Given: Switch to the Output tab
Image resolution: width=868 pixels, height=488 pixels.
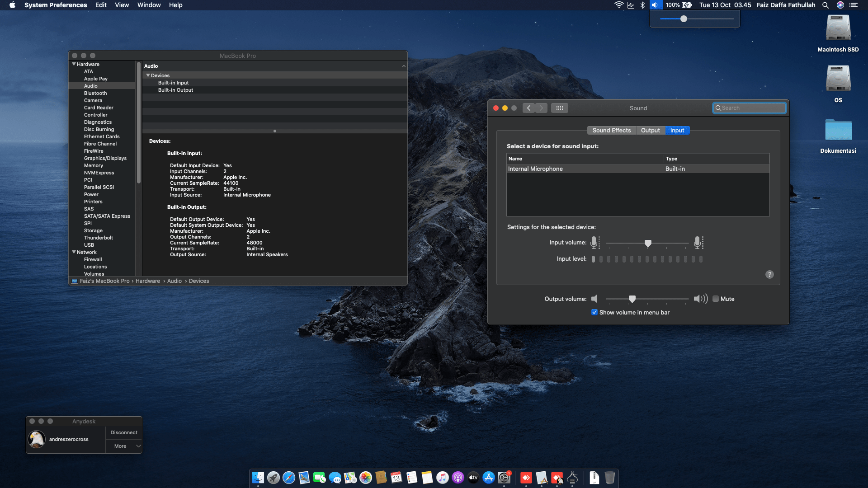Looking at the screenshot, I should pos(650,130).
